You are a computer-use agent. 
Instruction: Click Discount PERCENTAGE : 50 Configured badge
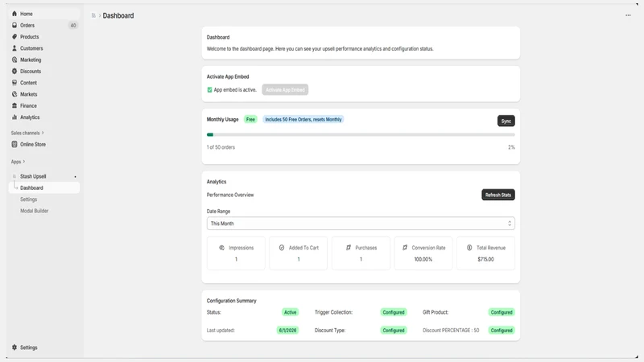click(x=502, y=331)
